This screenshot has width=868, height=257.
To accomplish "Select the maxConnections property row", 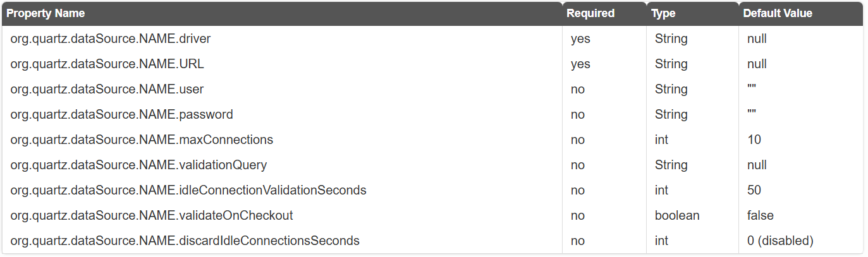I will click(432, 140).
